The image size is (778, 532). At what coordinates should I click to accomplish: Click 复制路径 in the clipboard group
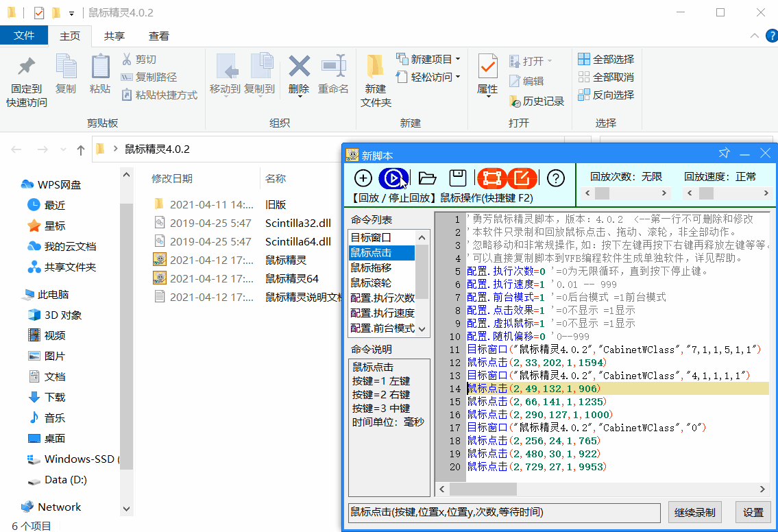pyautogui.click(x=149, y=77)
